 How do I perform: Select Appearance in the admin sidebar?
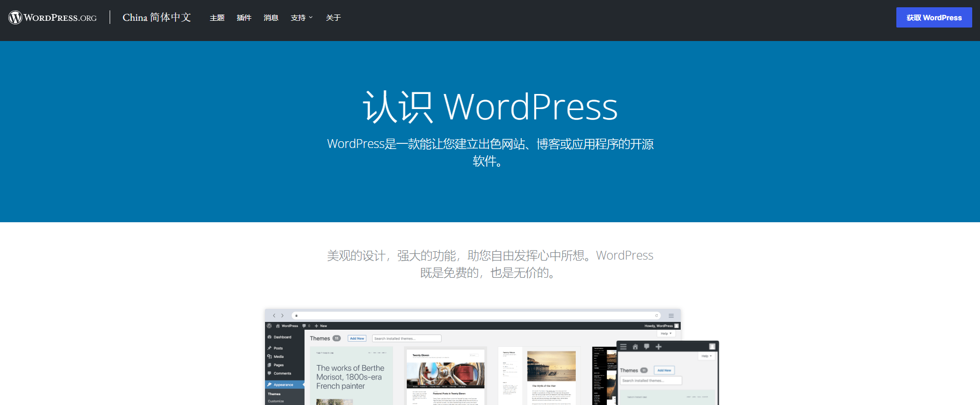[x=285, y=385]
